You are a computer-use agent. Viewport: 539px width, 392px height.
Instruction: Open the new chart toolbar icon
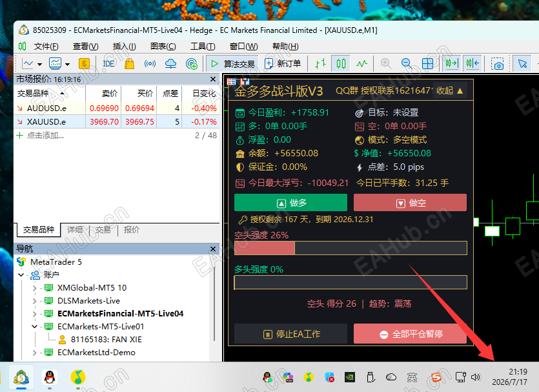(28, 64)
